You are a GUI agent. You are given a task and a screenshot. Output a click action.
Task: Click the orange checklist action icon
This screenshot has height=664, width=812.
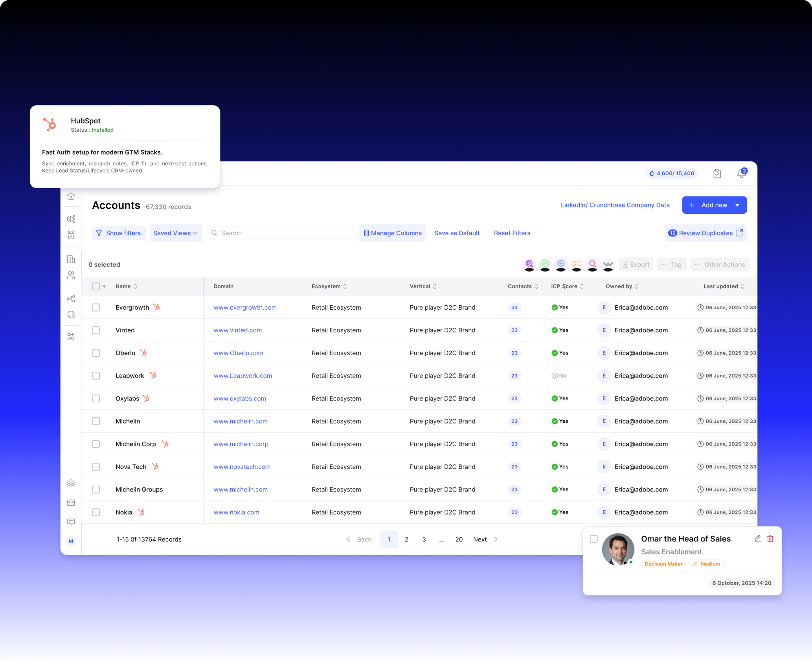pyautogui.click(x=577, y=264)
